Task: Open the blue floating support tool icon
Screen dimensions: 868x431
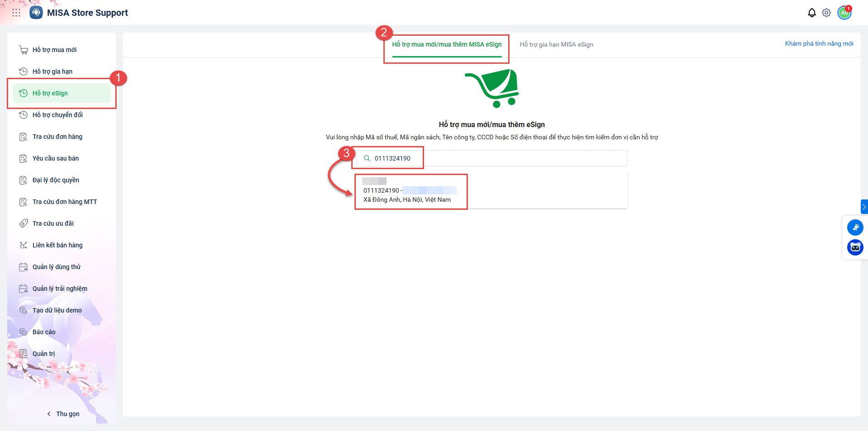Action: [x=855, y=227]
